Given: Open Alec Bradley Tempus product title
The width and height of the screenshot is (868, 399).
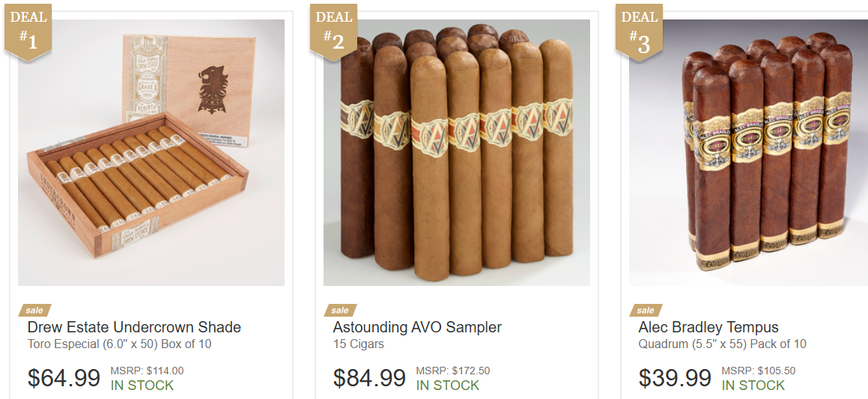Looking at the screenshot, I should [x=708, y=327].
